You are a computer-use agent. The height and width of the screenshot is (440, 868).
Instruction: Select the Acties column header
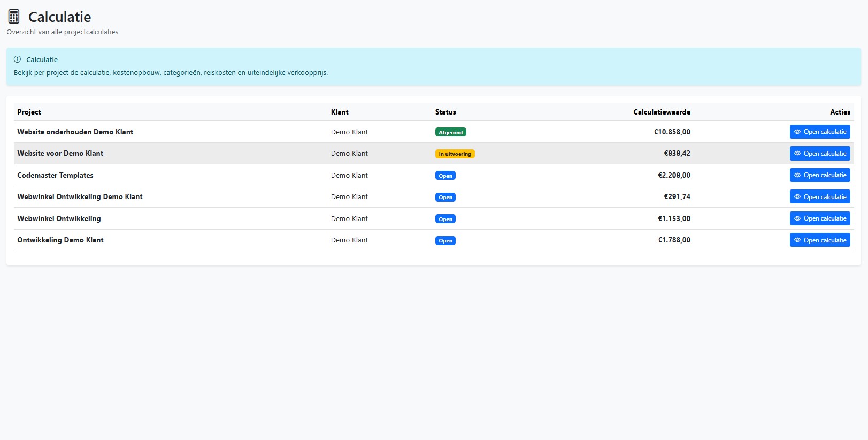840,112
